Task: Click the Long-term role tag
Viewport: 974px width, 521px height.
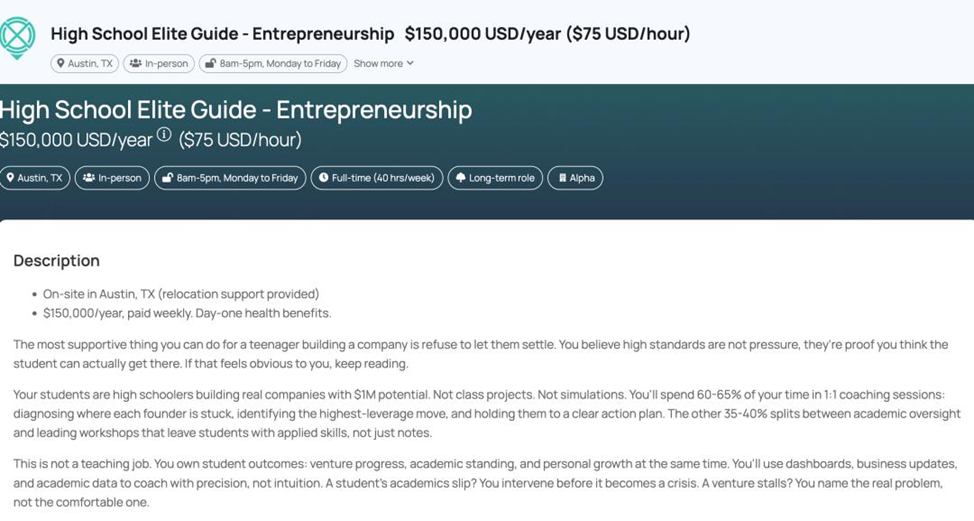Action: [495, 178]
